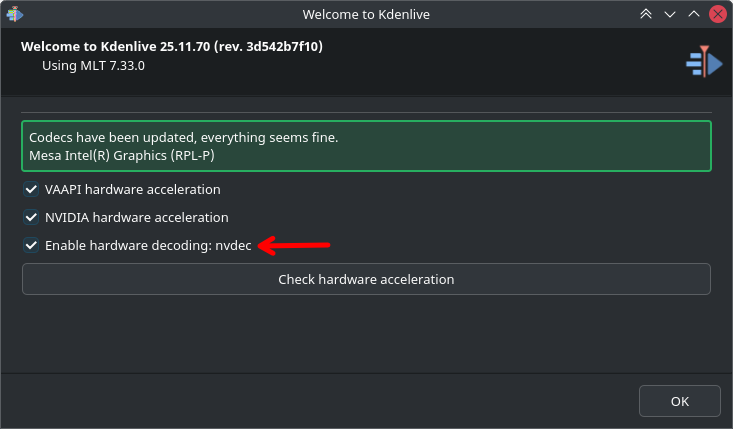Click the "Codecs have been updated" text

point(183,137)
